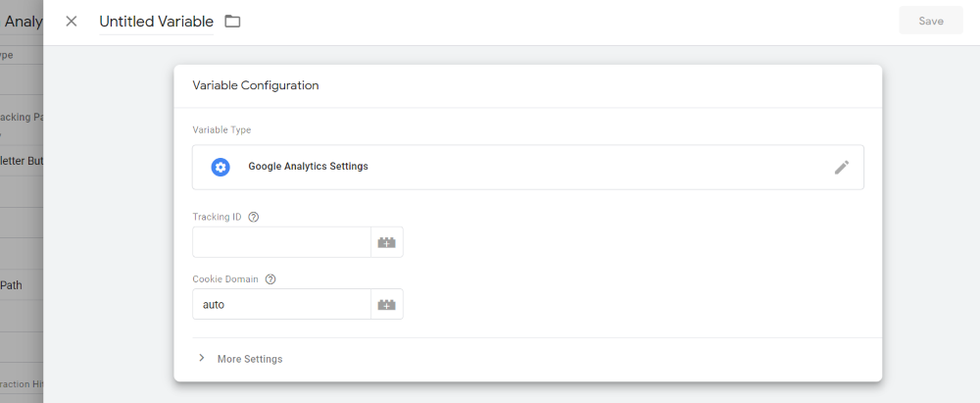Select the Google Analytics Settings gear icon

(x=220, y=167)
